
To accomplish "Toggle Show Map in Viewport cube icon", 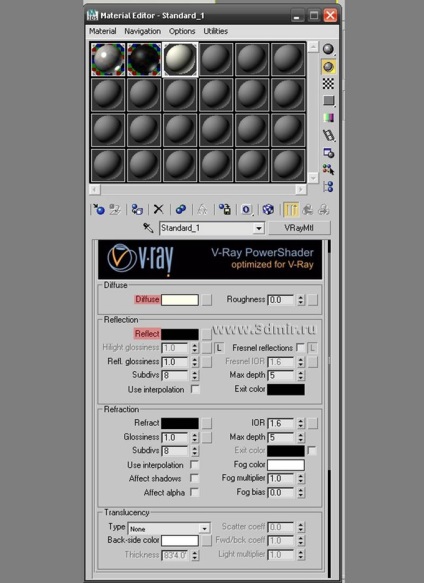I will coord(268,209).
